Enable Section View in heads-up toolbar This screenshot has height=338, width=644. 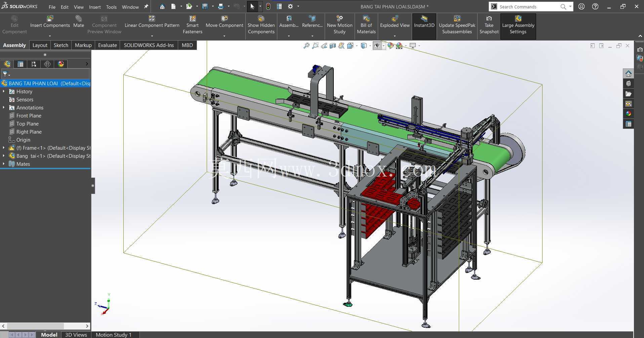[333, 46]
